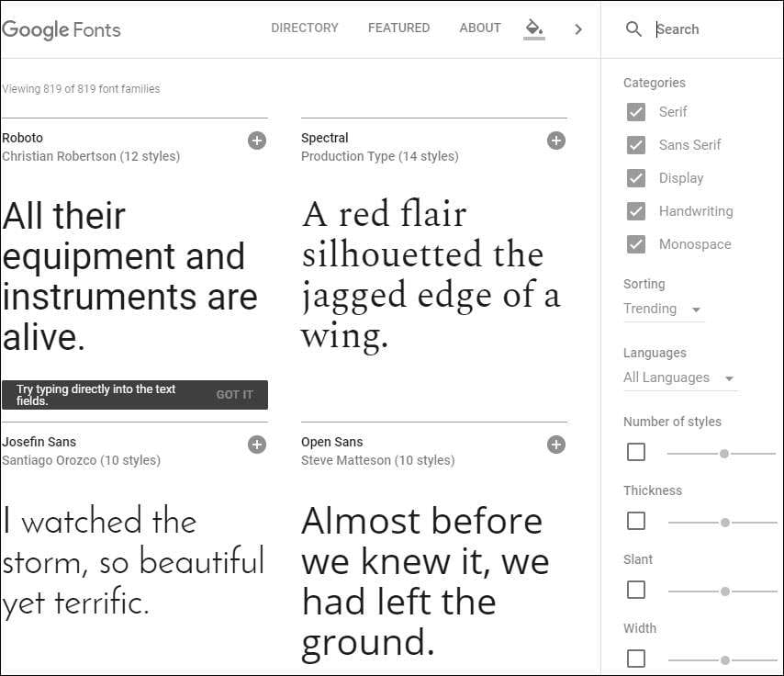
Task: Open the Trending sorting dropdown
Action: tap(663, 310)
